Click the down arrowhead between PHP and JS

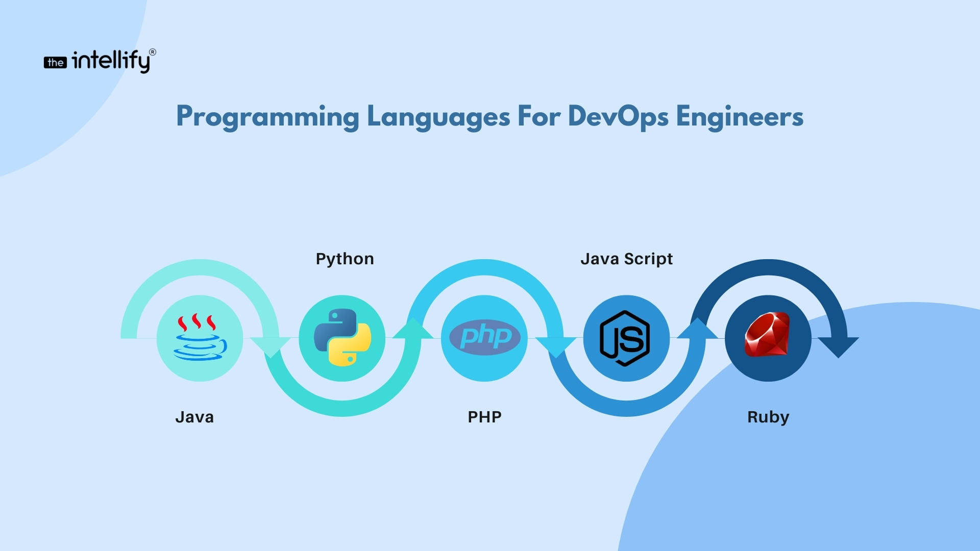pyautogui.click(x=555, y=346)
